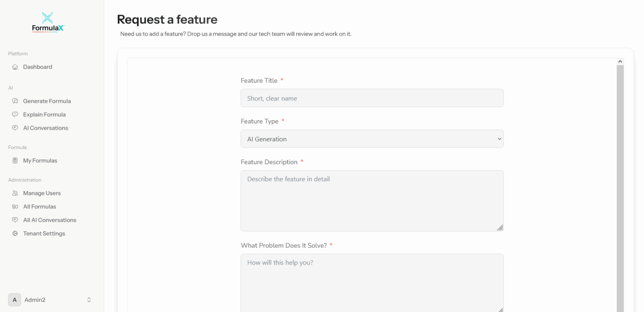Click the Manage Users icon
Screen dimensions: 644x312
coord(15,193)
